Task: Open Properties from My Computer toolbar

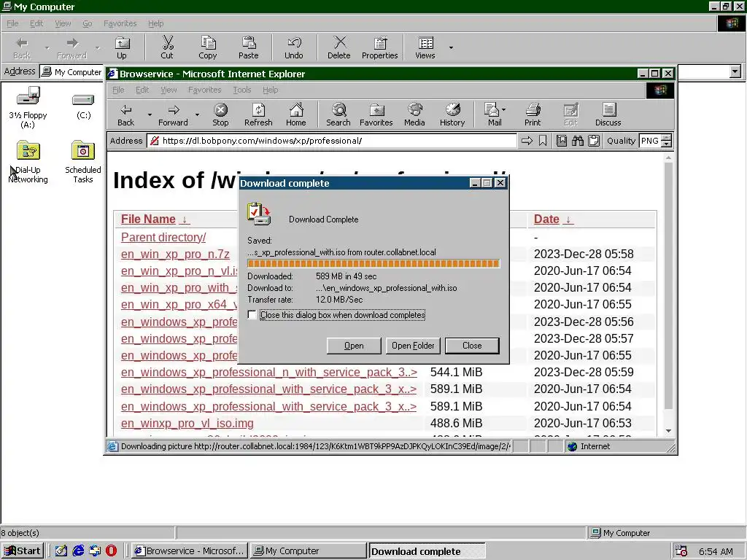Action: [x=379, y=47]
